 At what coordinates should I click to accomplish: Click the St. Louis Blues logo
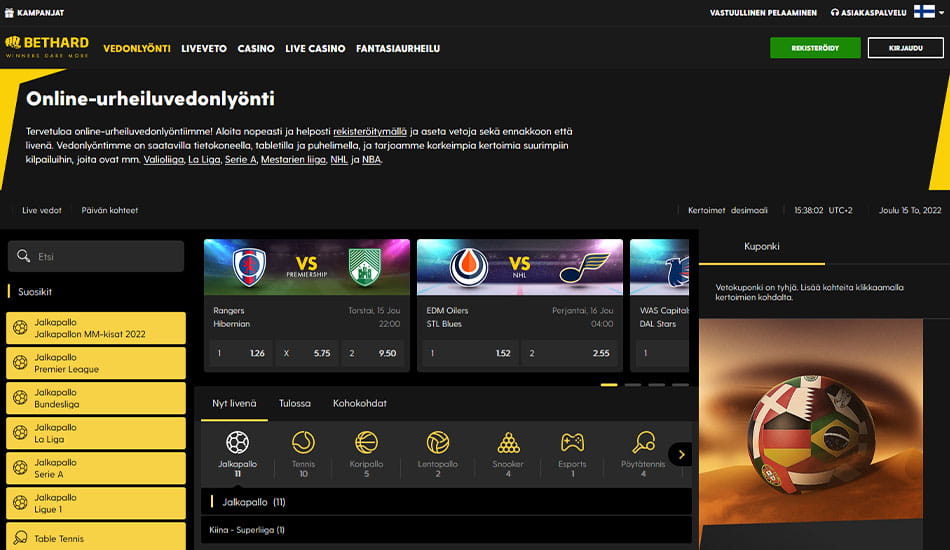pos(585,268)
